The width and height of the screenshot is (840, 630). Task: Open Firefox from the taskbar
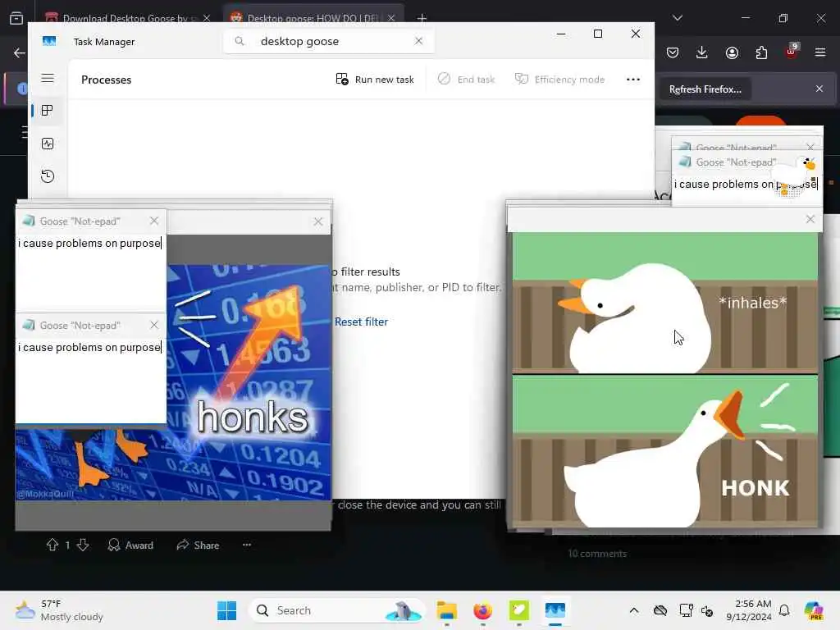click(482, 610)
